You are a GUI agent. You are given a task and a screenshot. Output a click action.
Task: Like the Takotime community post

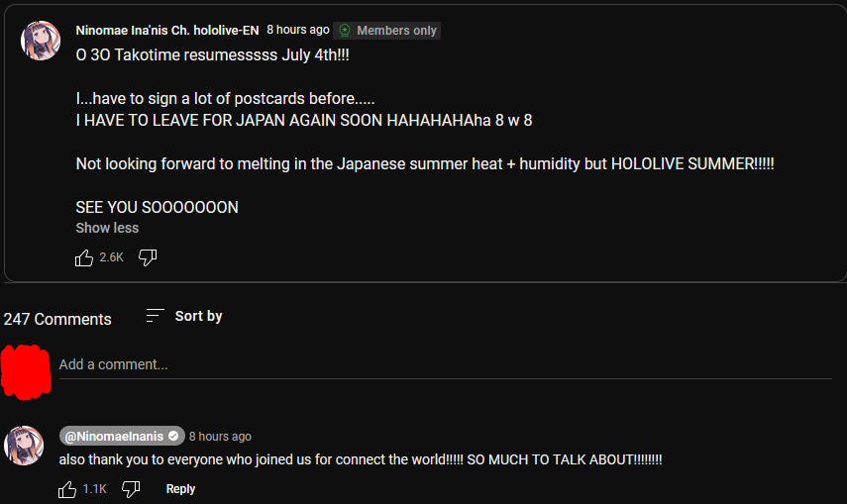84,257
